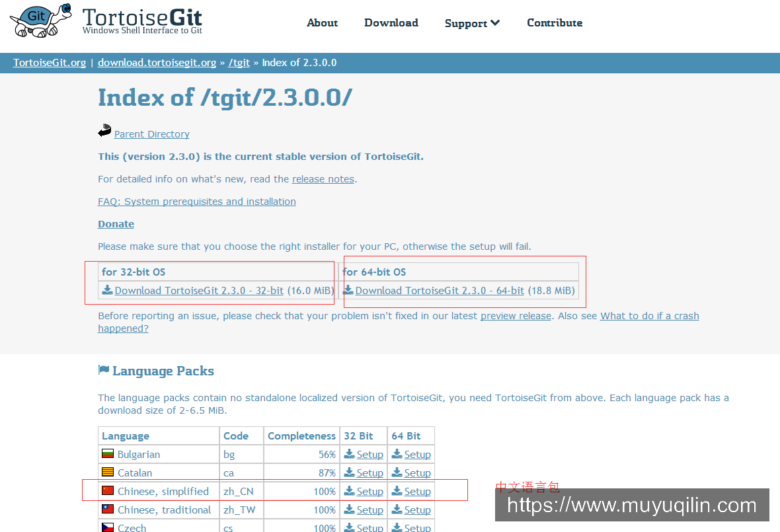Click Chinese simplified 32 Bit download icon

[349, 491]
